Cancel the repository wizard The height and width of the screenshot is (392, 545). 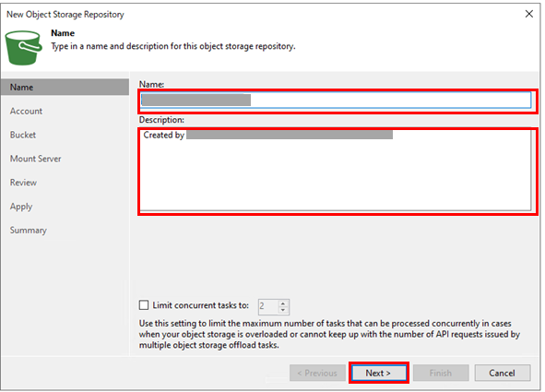(x=503, y=373)
